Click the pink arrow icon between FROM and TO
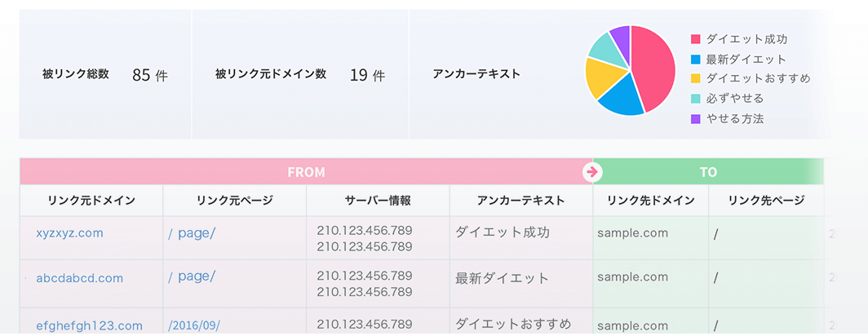The image size is (868, 336). pos(592,172)
